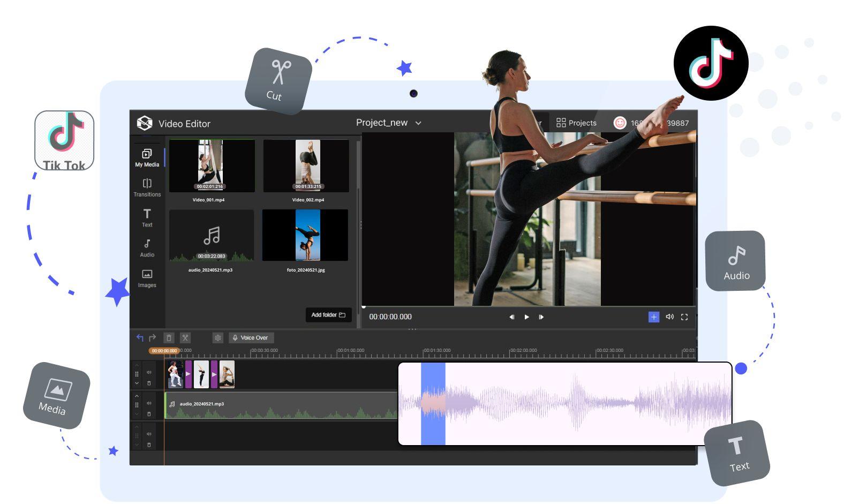The width and height of the screenshot is (844, 504).
Task: Open the Audio panel in sidebar
Action: pos(147,248)
